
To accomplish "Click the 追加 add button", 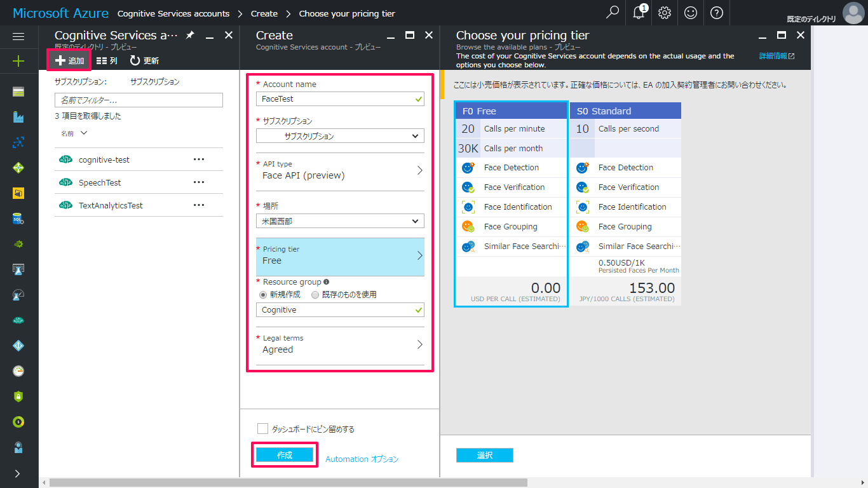I will 69,61.
